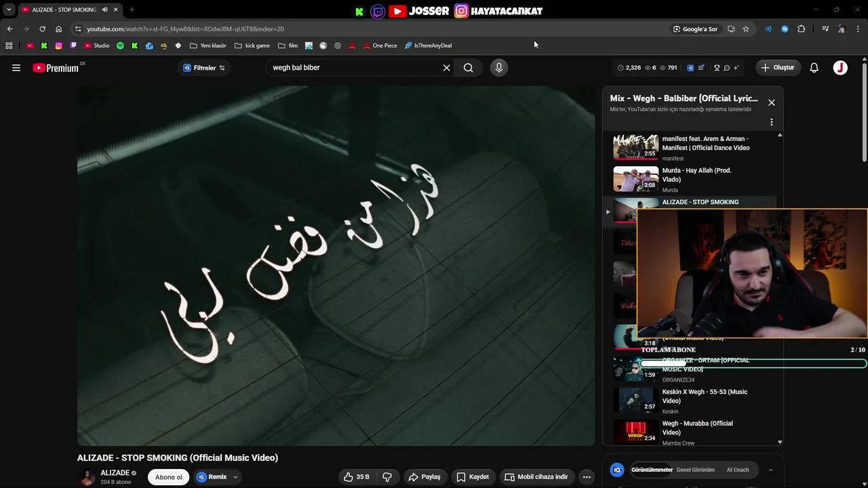The image size is (868, 488).
Task: Open ALIZADE channel name link
Action: click(x=115, y=473)
